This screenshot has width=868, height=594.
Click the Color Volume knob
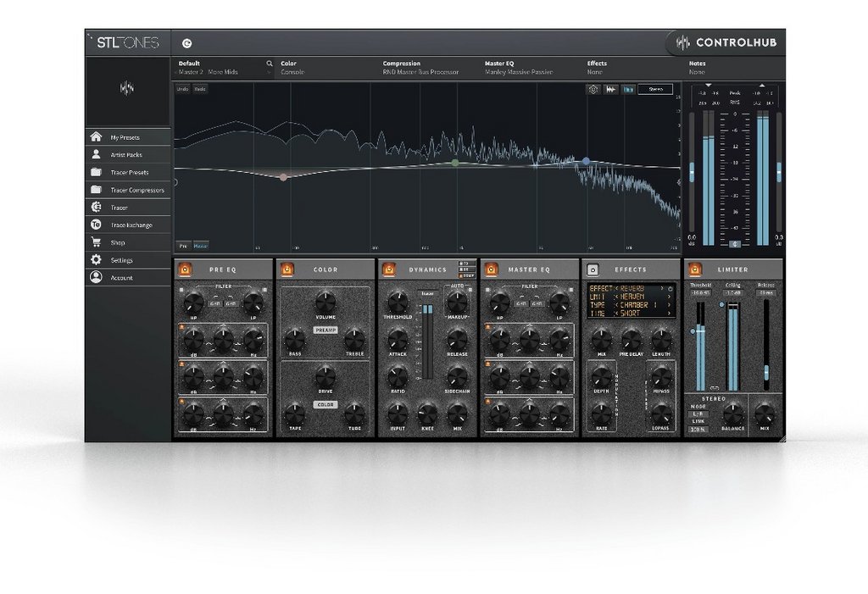[325, 303]
